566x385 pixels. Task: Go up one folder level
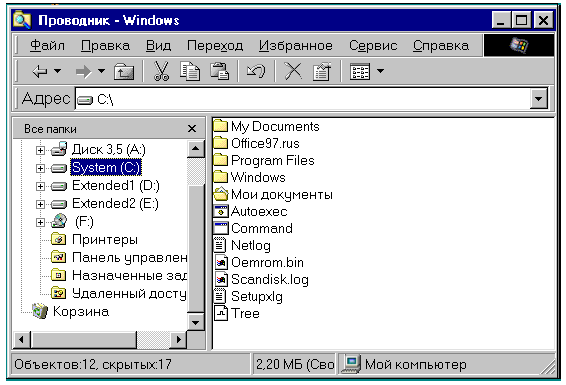124,71
